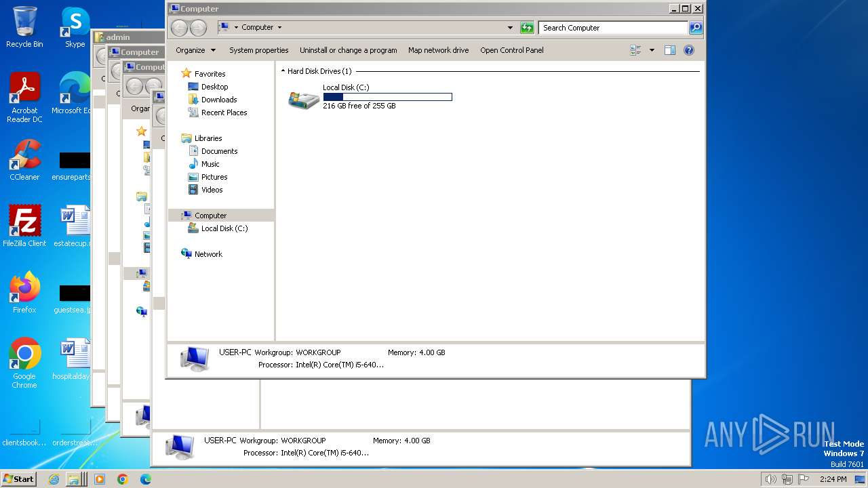Open FileZilla Client shortcut

click(x=24, y=226)
